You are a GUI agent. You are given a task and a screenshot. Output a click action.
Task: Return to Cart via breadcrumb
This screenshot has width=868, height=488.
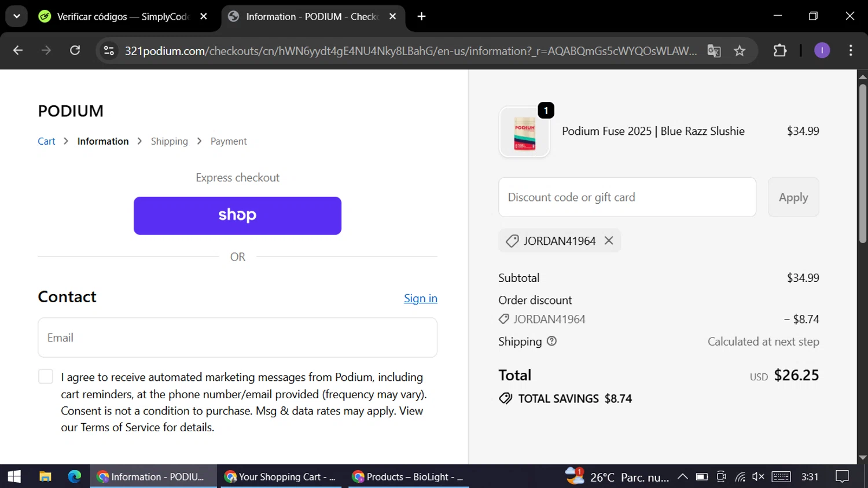pos(46,141)
